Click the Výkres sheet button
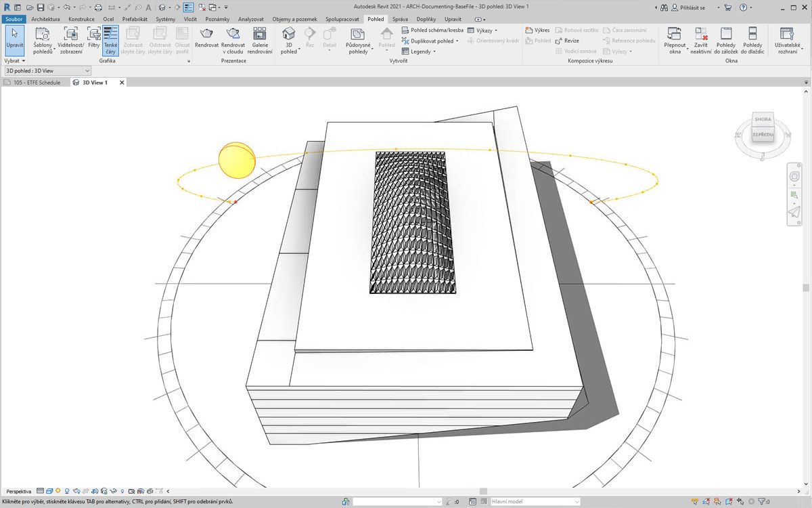The height and width of the screenshot is (508, 812). pos(538,30)
